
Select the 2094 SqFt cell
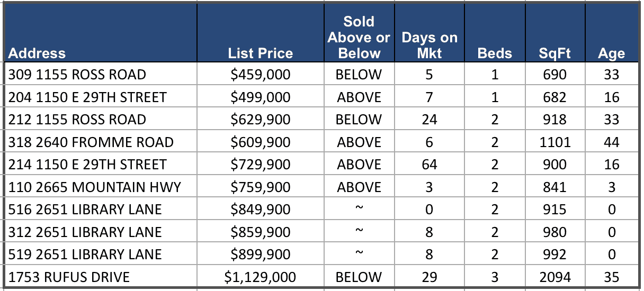point(554,277)
